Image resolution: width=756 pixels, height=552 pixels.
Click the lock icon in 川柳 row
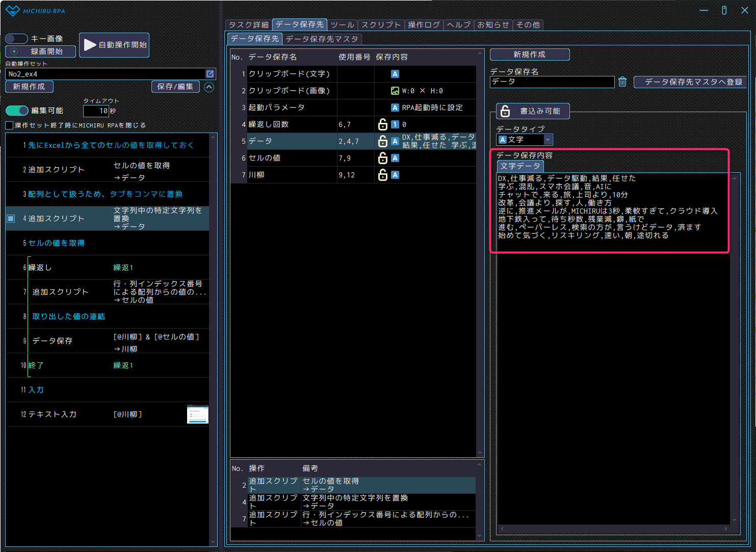tap(382, 175)
